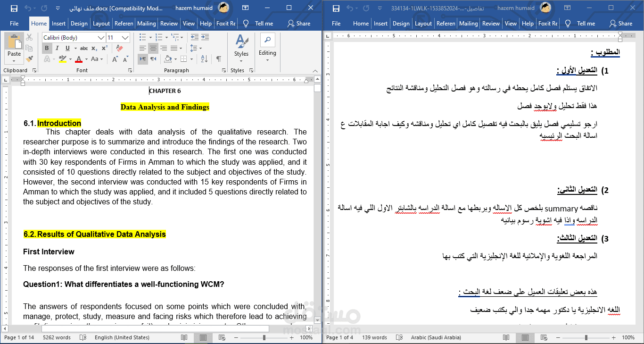Click yellow Text Highlight Color button
644x344 pixels.
point(63,59)
